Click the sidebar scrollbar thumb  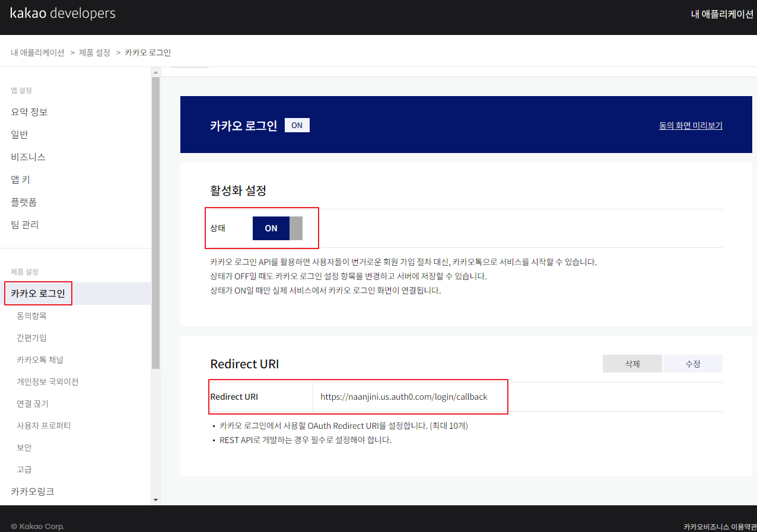coord(155,223)
